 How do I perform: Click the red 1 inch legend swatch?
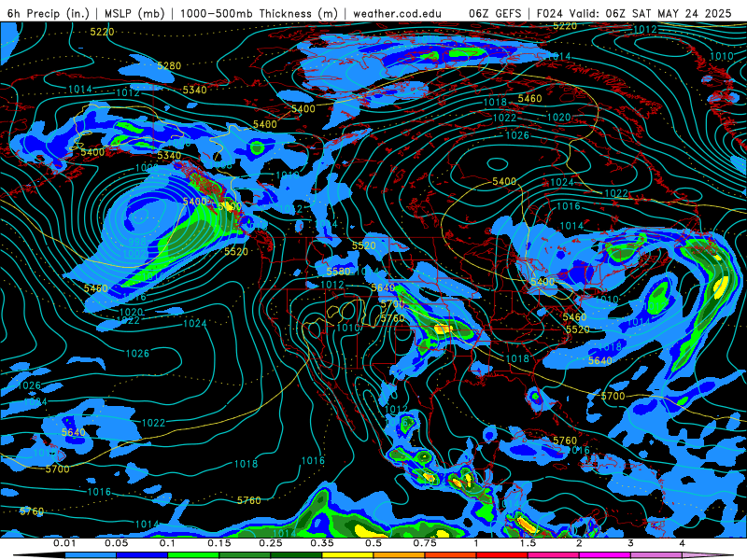[502, 555]
